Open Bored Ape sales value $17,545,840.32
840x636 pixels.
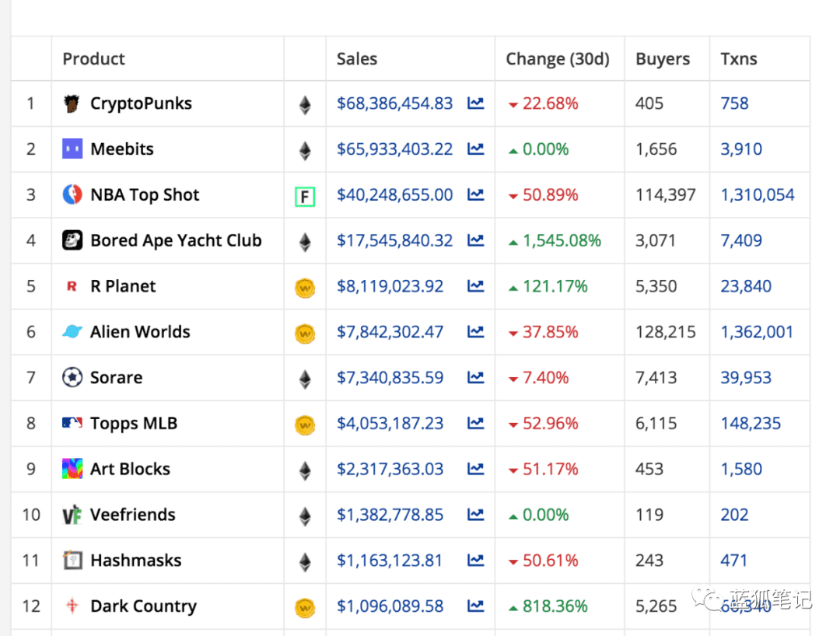pyautogui.click(x=395, y=239)
